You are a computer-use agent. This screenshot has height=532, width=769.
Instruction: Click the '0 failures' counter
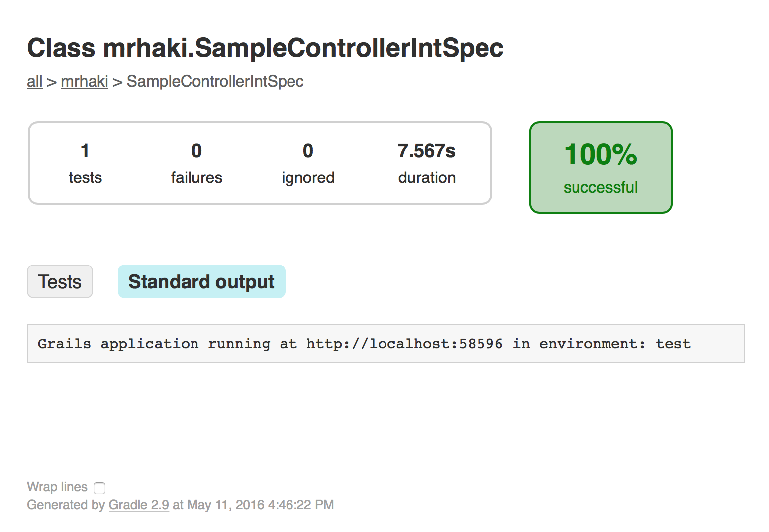tap(196, 163)
